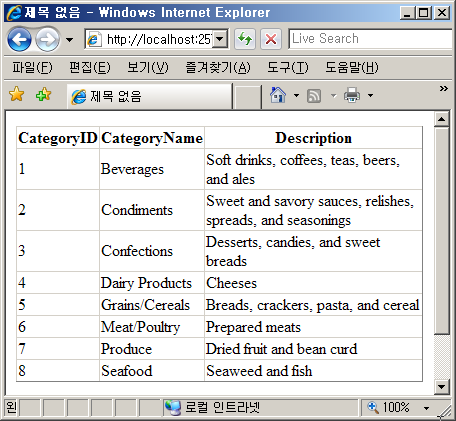
Task: Click the Desserts, candies description cell
Action: 313,251
